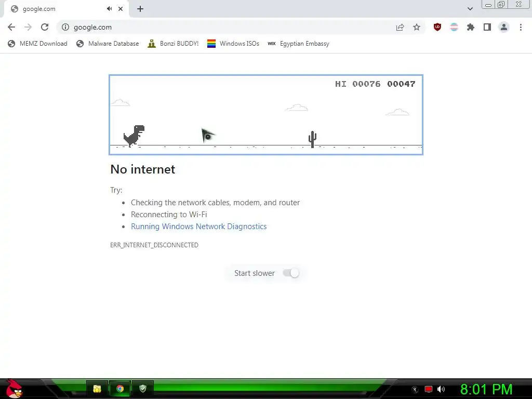The height and width of the screenshot is (399, 532).
Task: Open a new tab
Action: (x=140, y=9)
